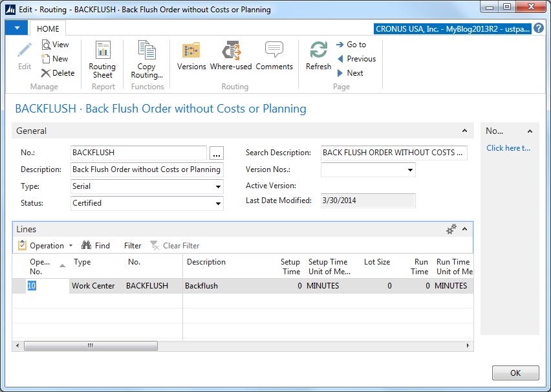
Task: Expand the Type dropdown showing Serial
Action: [x=218, y=187]
